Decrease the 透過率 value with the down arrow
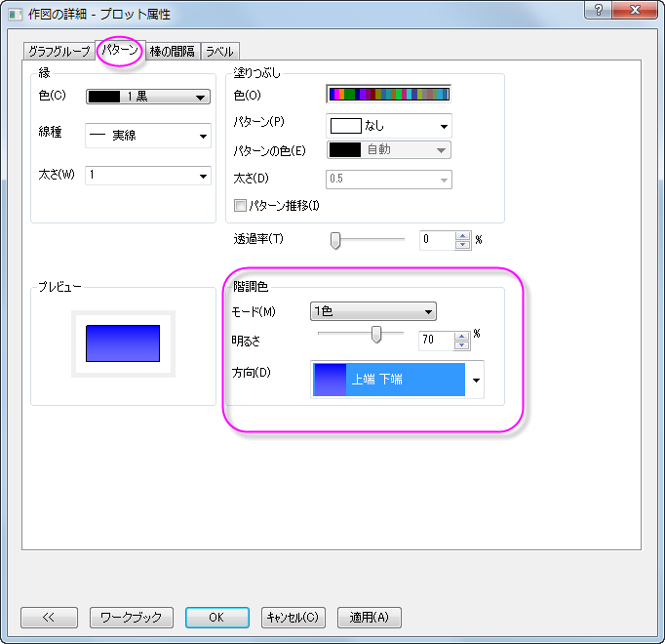This screenshot has height=644, width=665. coord(463,245)
